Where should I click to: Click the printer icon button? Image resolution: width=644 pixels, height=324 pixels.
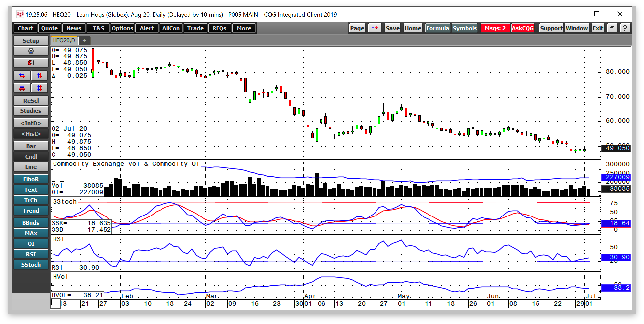(x=31, y=51)
